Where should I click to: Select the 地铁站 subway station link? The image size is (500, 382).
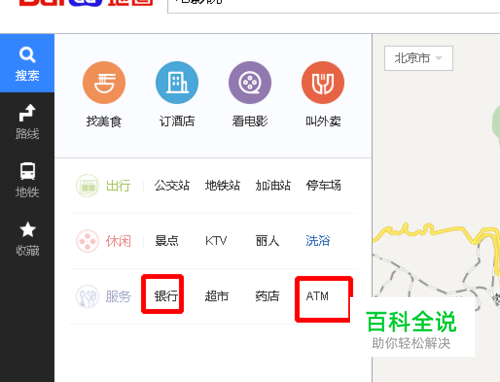point(222,185)
